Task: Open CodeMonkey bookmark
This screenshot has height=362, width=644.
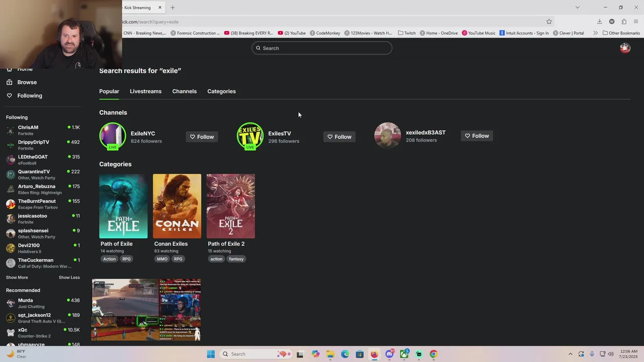Action: pyautogui.click(x=325, y=33)
